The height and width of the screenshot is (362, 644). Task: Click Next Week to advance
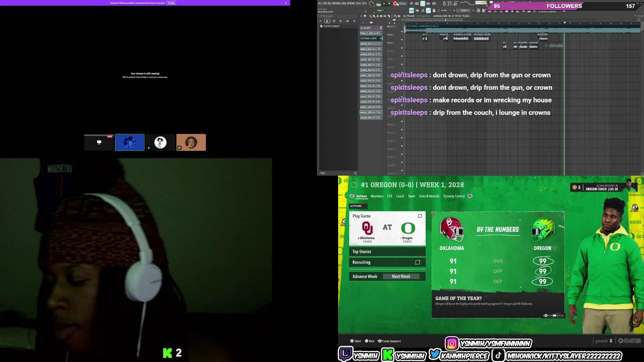tap(401, 277)
